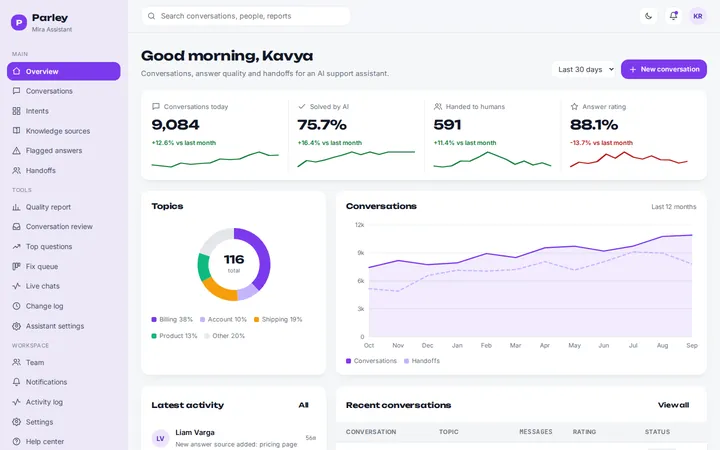Screen dimensions: 720x450
Task: Click the Conversations today stat card
Action: pyautogui.click(x=215, y=135)
